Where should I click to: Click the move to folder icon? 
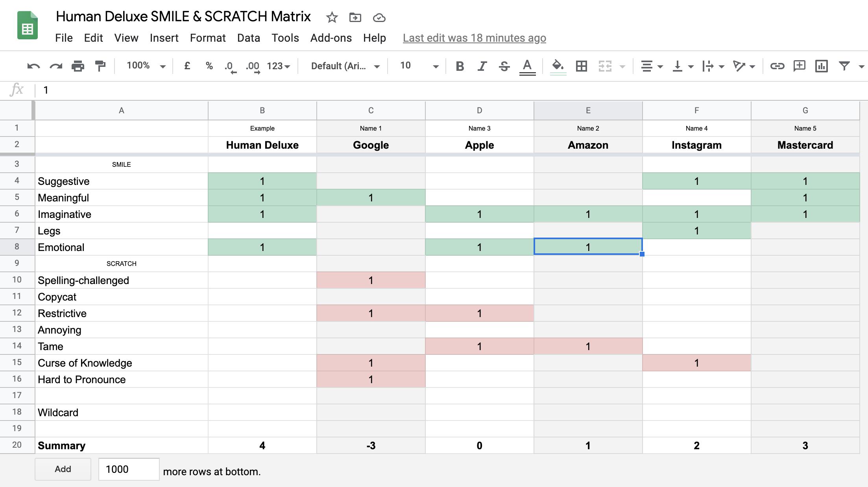355,17
